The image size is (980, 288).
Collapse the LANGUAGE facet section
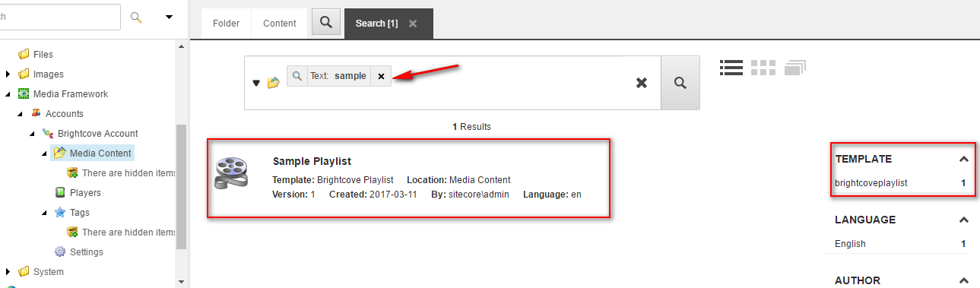[963, 220]
